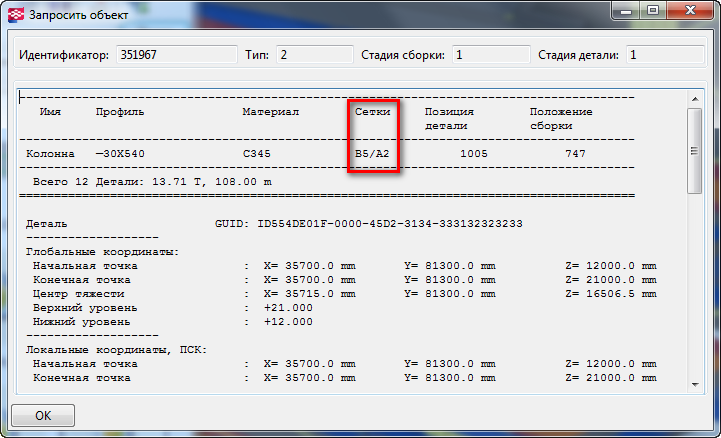Click the scrollbar up arrow

[693, 99]
